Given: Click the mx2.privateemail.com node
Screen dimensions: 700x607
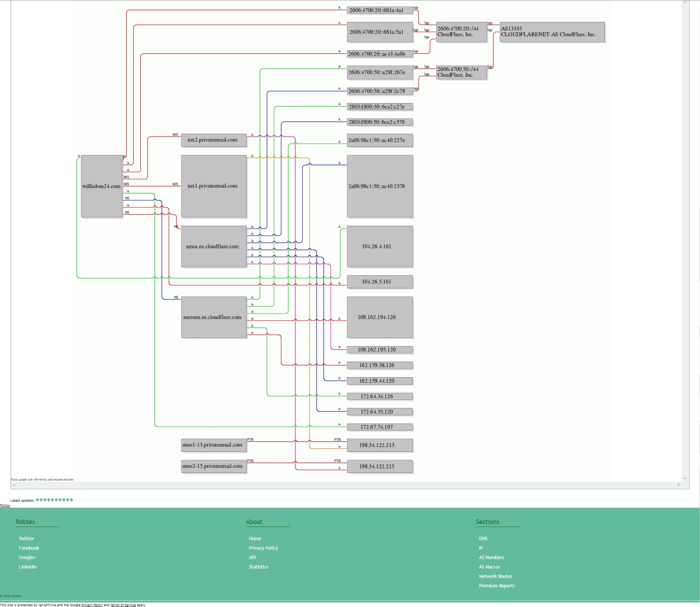Looking at the screenshot, I should pos(213,140).
